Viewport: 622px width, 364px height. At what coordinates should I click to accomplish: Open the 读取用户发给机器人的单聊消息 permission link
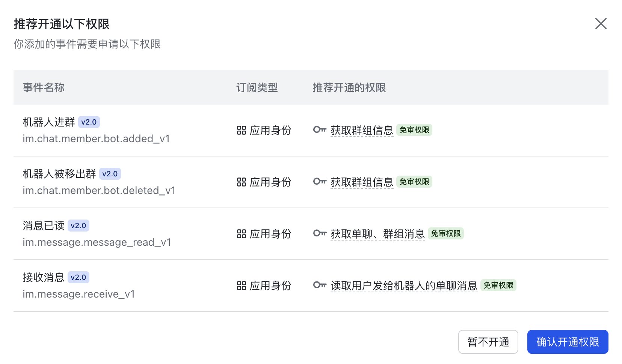click(x=404, y=286)
